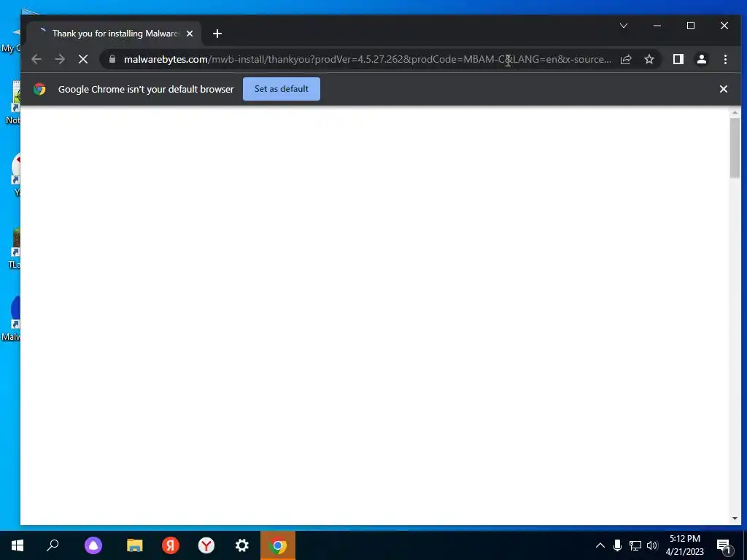Open the volume control tray icon
747x560 pixels.
(652, 545)
